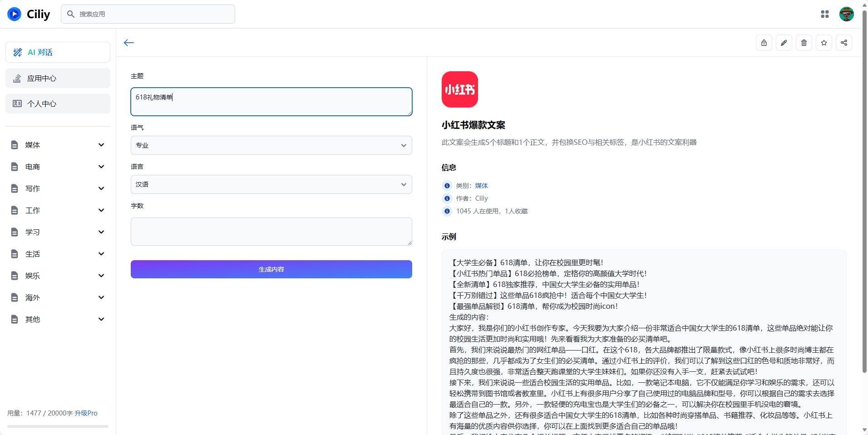This screenshot has width=868, height=435.
Task: Open the 个人中心 menu item
Action: (x=58, y=104)
